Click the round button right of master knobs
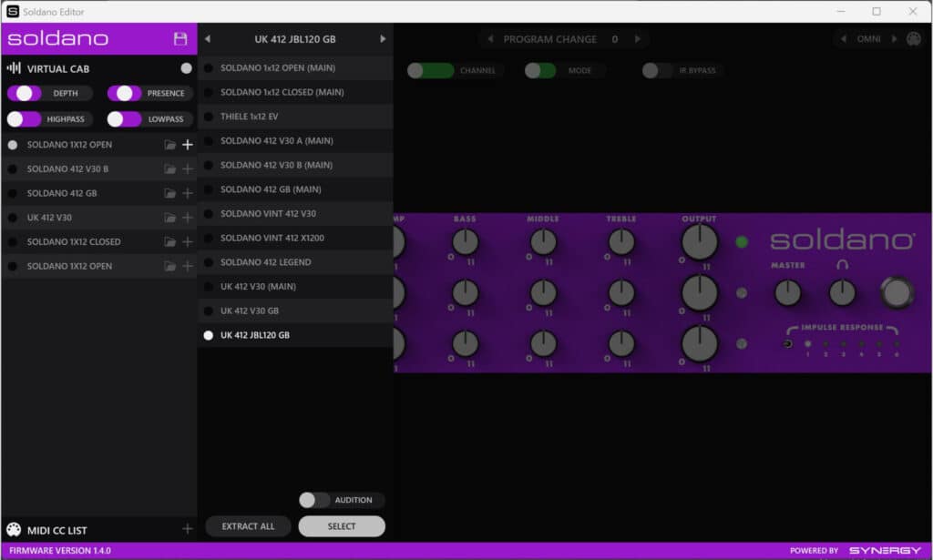 pyautogui.click(x=897, y=292)
